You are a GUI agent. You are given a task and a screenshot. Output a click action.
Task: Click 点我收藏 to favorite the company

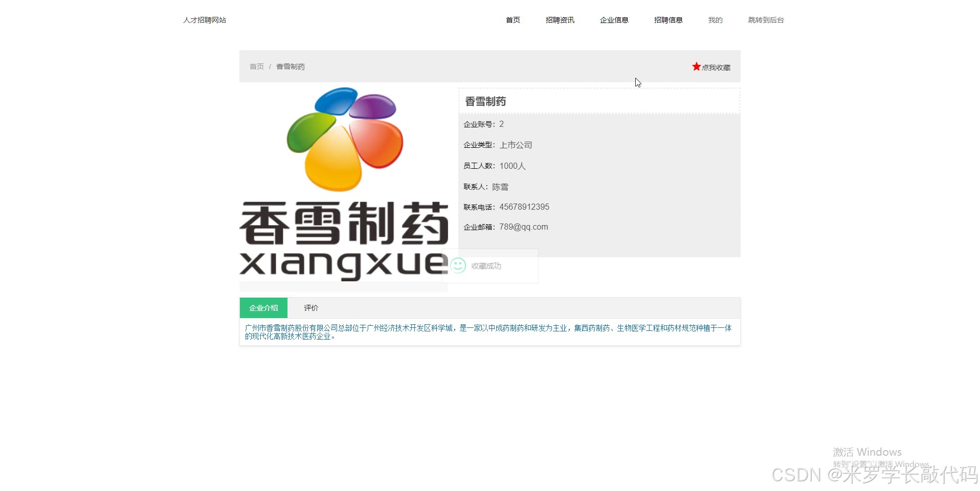[715, 67]
